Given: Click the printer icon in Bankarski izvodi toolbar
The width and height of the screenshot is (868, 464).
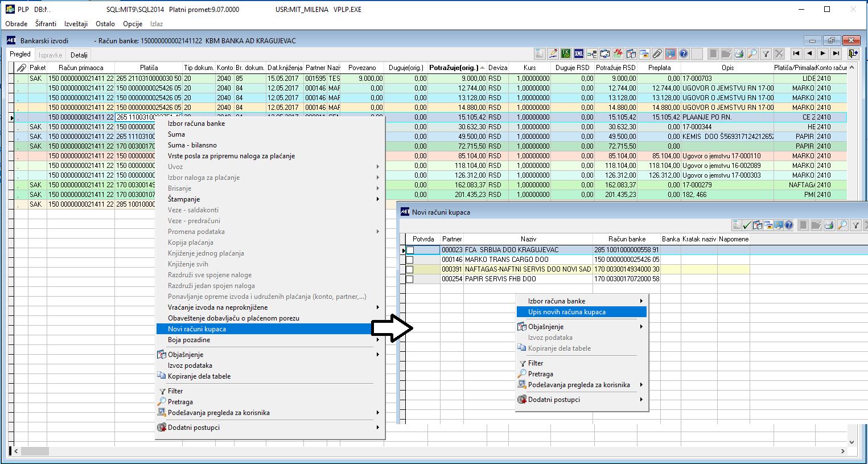Looking at the screenshot, I should click(x=739, y=54).
